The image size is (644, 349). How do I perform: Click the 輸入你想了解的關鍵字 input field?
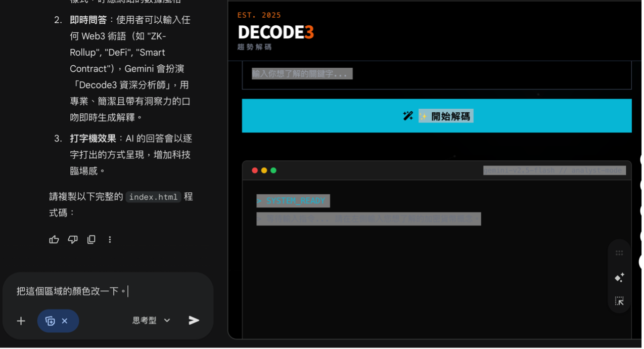click(302, 73)
